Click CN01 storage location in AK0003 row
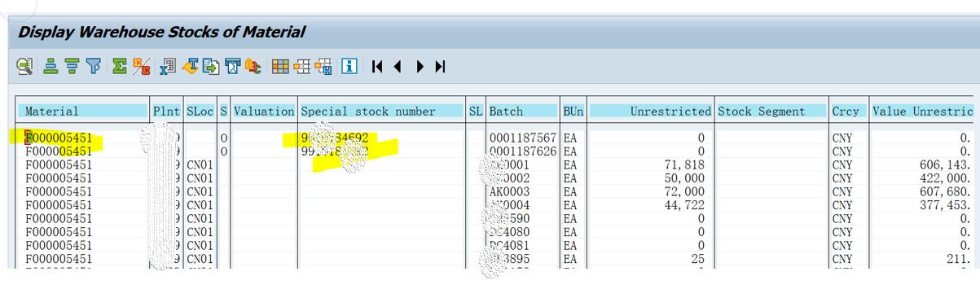This screenshot has height=302, width=980. [200, 192]
